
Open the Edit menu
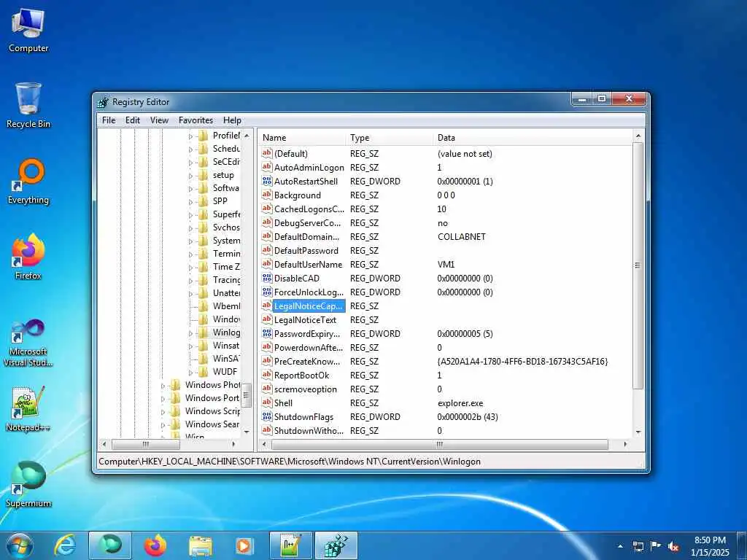133,120
